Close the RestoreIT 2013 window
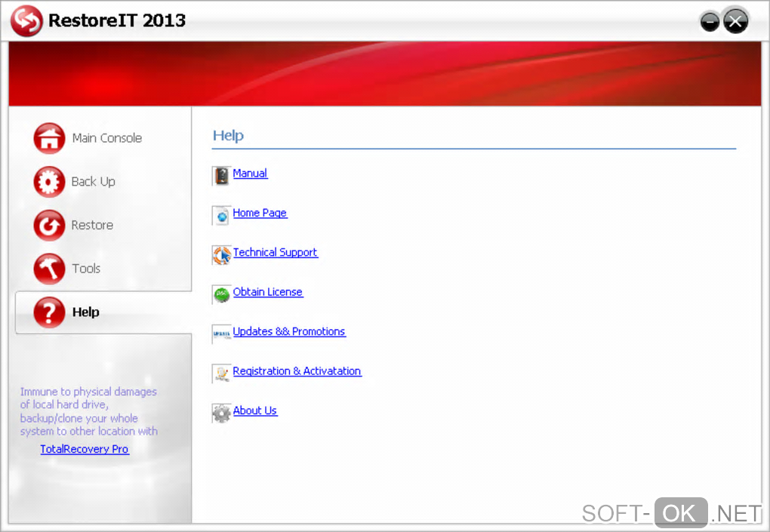Image resolution: width=770 pixels, height=532 pixels. click(x=735, y=21)
